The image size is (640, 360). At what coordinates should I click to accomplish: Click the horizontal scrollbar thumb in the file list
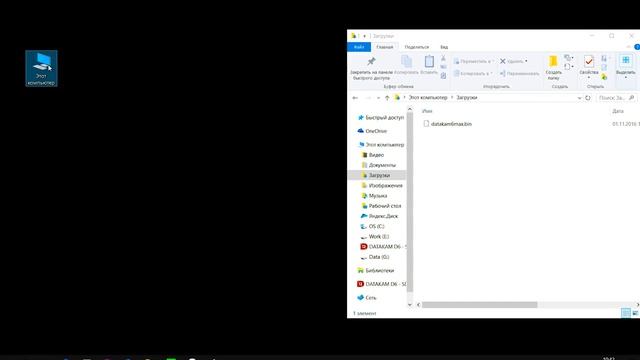[x=479, y=305]
